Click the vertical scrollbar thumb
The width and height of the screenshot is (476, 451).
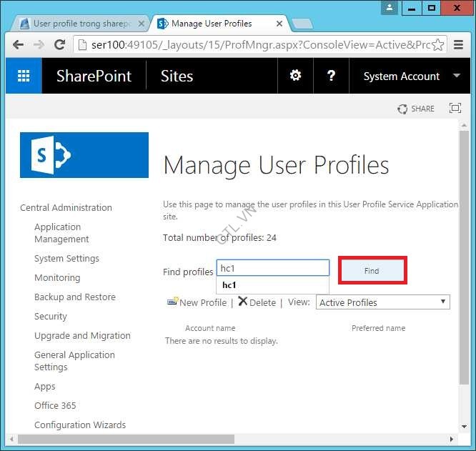[464, 257]
